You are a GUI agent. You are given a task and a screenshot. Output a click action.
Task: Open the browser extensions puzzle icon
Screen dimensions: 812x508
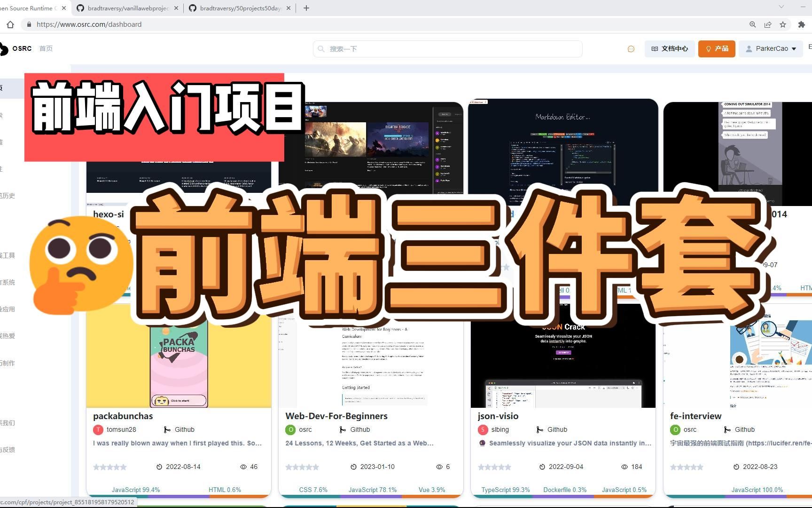802,24
